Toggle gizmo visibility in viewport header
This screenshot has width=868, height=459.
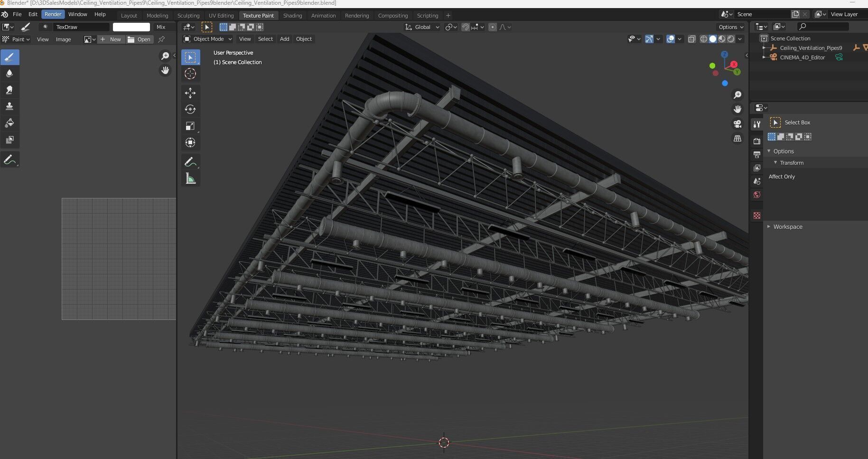tap(649, 39)
